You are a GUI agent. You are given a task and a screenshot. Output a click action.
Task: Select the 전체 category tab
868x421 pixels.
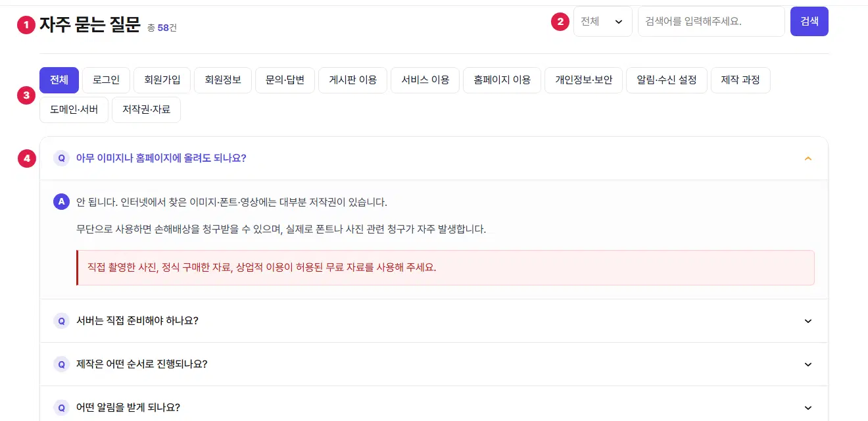(59, 80)
